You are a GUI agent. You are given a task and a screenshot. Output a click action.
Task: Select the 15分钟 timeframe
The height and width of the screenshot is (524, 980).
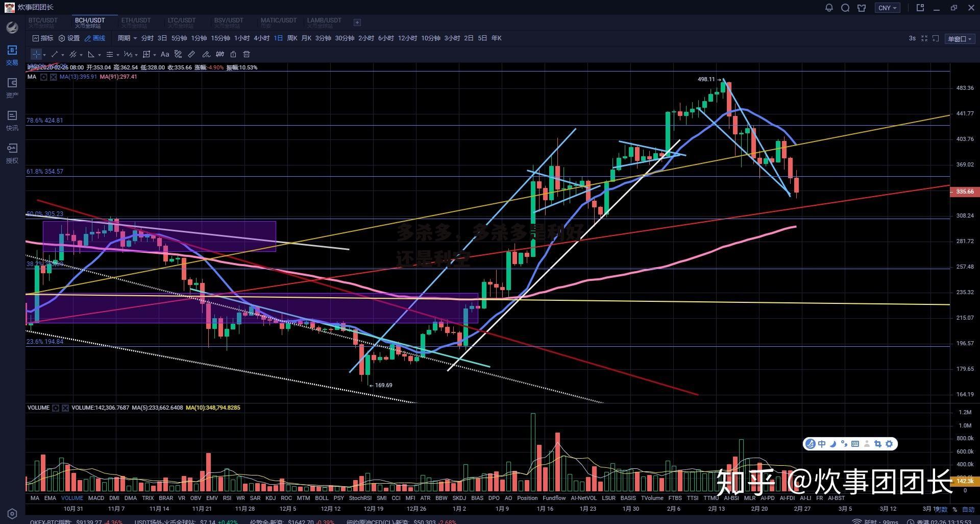click(x=220, y=38)
